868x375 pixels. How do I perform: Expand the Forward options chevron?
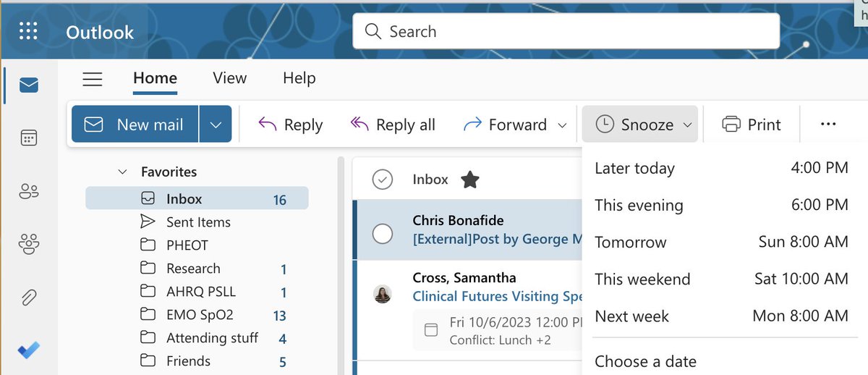[562, 125]
